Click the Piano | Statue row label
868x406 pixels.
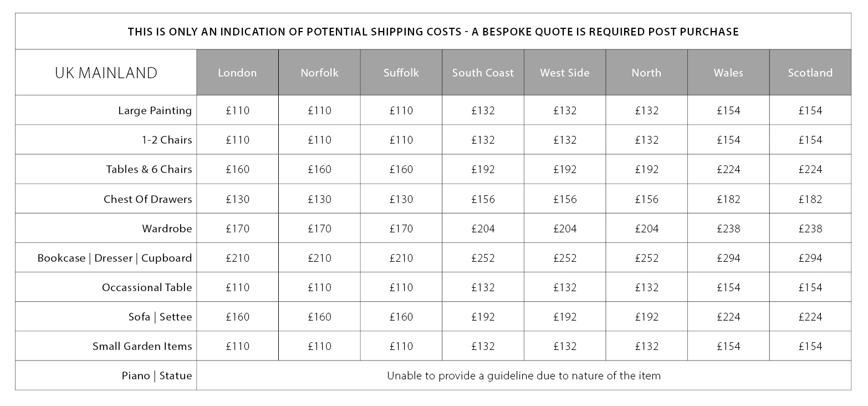point(157,375)
